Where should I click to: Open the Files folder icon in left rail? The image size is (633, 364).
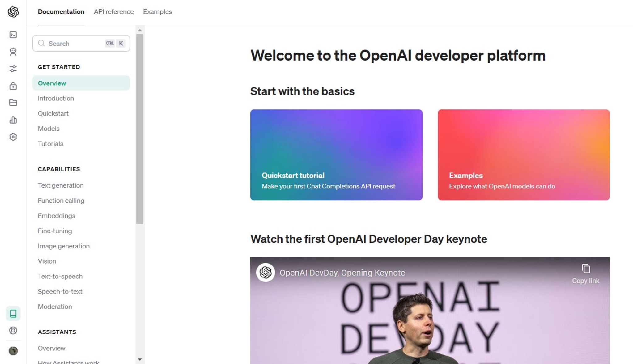pos(13,103)
